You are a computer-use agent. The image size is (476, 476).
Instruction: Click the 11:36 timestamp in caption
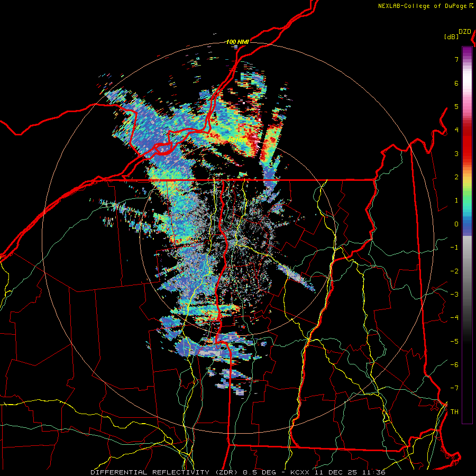[374, 472]
